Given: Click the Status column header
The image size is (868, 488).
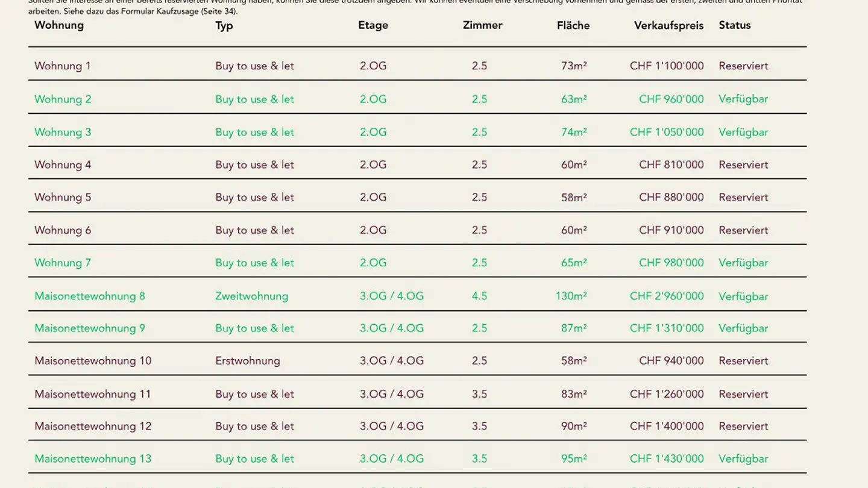Looking at the screenshot, I should point(734,25).
